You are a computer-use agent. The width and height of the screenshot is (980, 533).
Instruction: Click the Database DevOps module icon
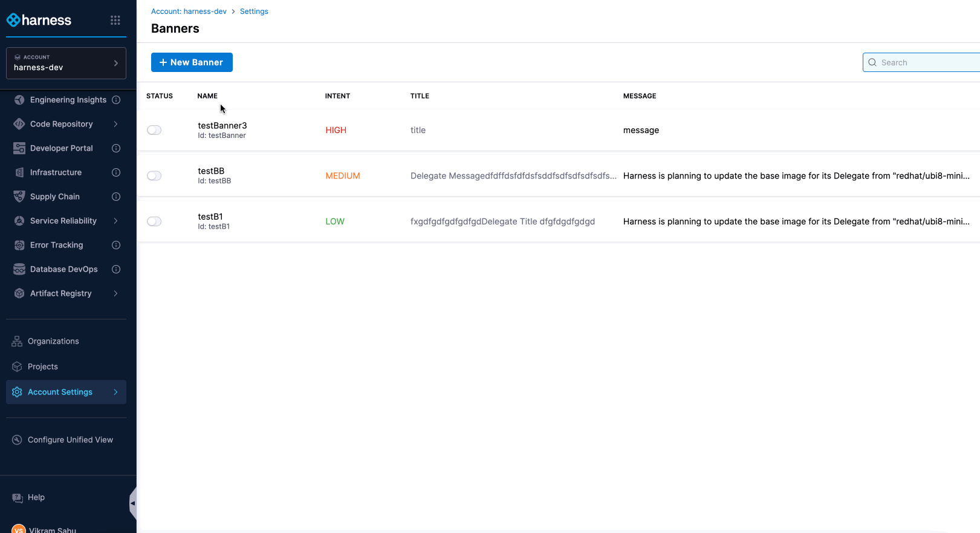[19, 269]
